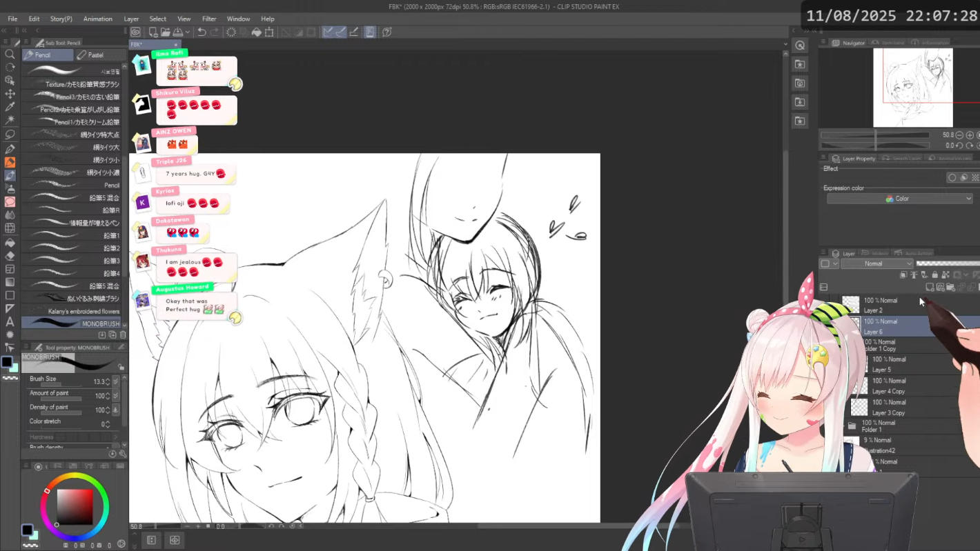Select the Text tool
Image resolution: width=980 pixels, height=551 pixels.
click(10, 321)
